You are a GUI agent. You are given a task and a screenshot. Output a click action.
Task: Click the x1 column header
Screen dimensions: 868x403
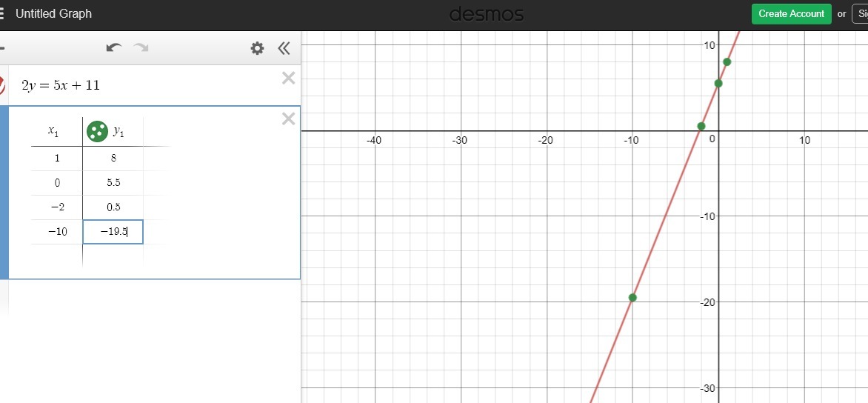tap(53, 131)
